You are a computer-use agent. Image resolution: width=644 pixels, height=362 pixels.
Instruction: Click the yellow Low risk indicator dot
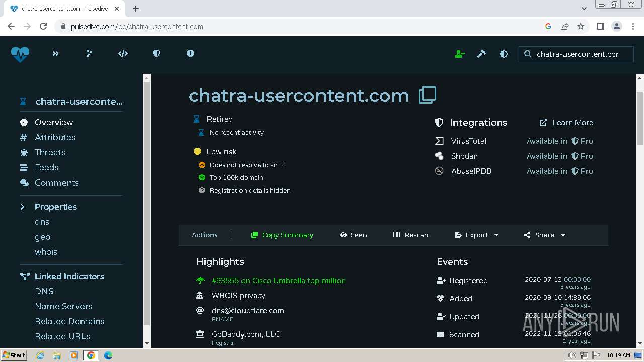tap(197, 151)
